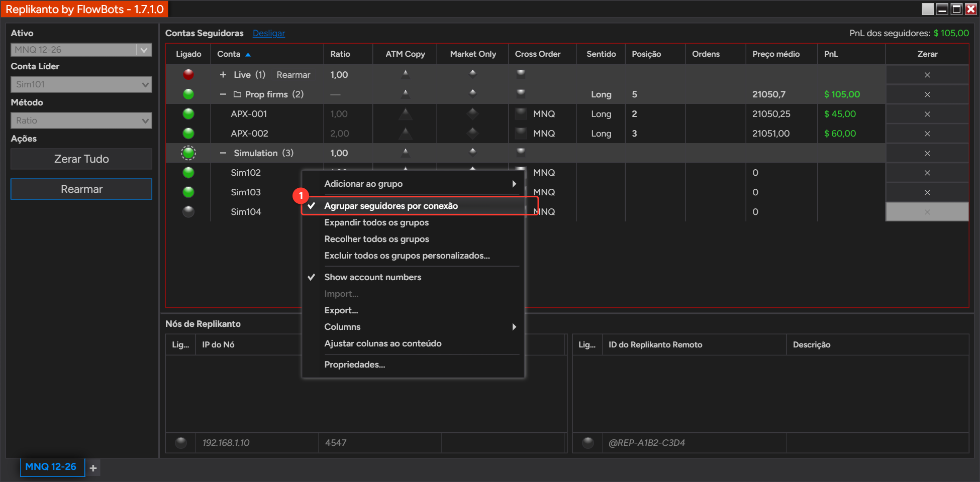The image size is (980, 482).
Task: Collapse the Prop firms group
Action: (x=223, y=94)
